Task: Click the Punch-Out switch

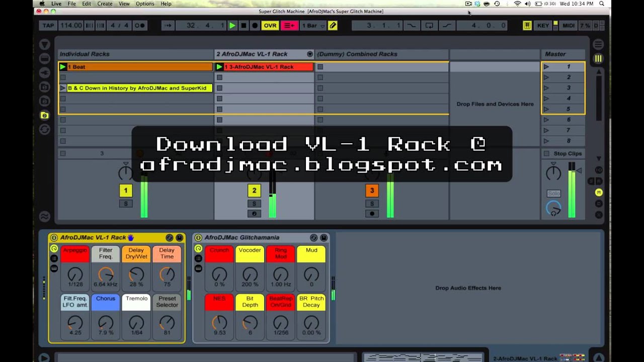Action: (446, 26)
